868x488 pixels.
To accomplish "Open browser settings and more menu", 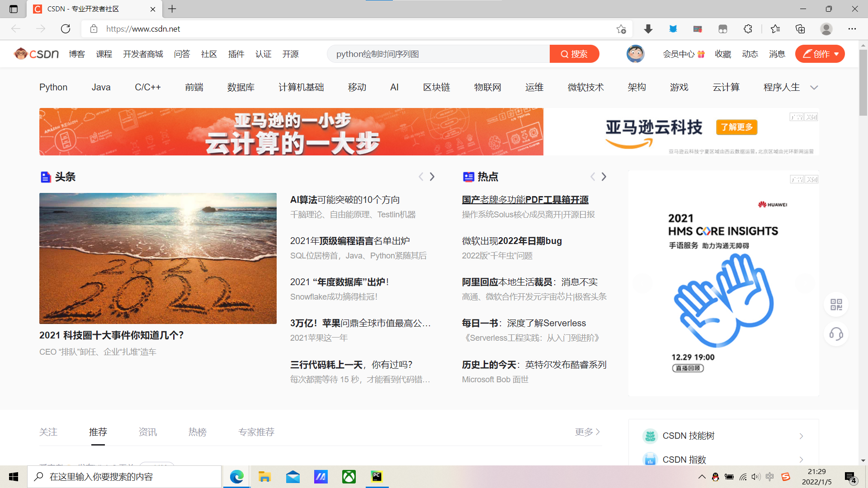I will (852, 29).
